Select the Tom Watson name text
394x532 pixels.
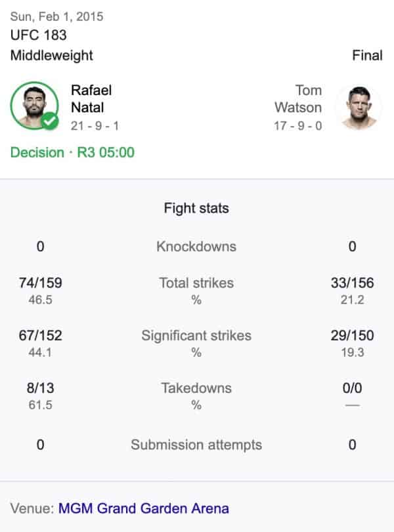(298, 99)
